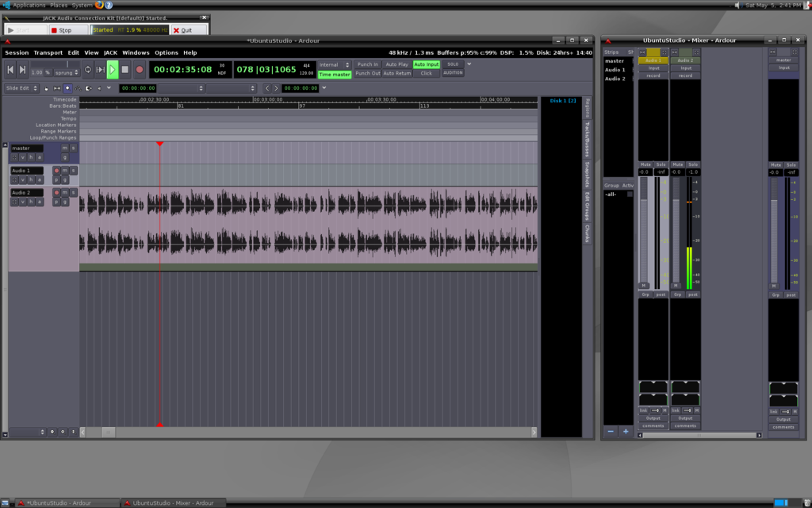Click the Auto Return button
812x508 pixels.
click(x=397, y=73)
